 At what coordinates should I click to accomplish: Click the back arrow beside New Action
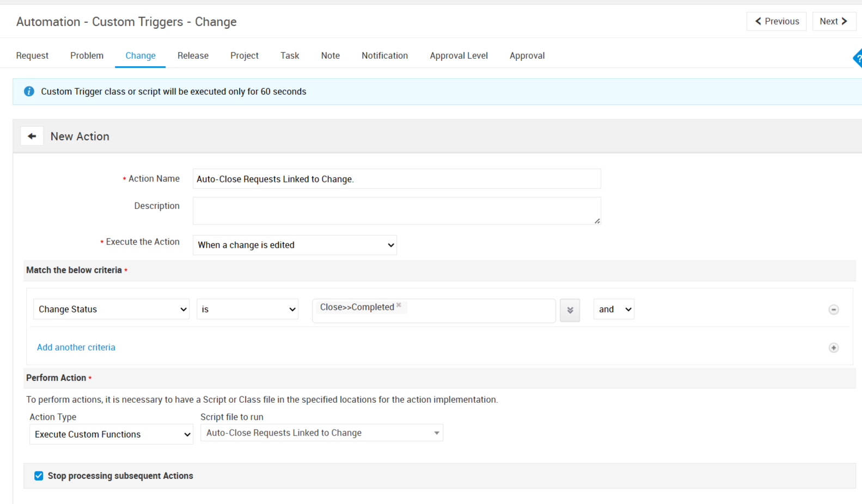pos(32,136)
